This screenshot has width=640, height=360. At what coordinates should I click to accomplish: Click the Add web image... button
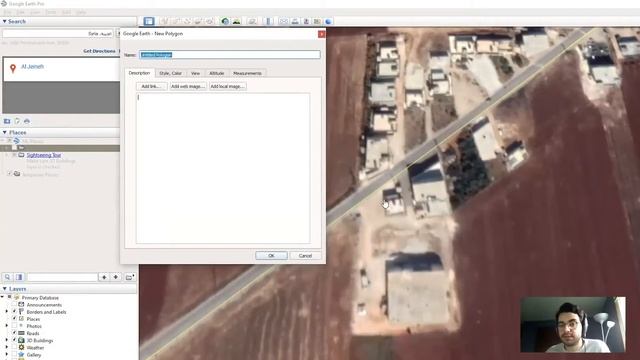(x=188, y=86)
